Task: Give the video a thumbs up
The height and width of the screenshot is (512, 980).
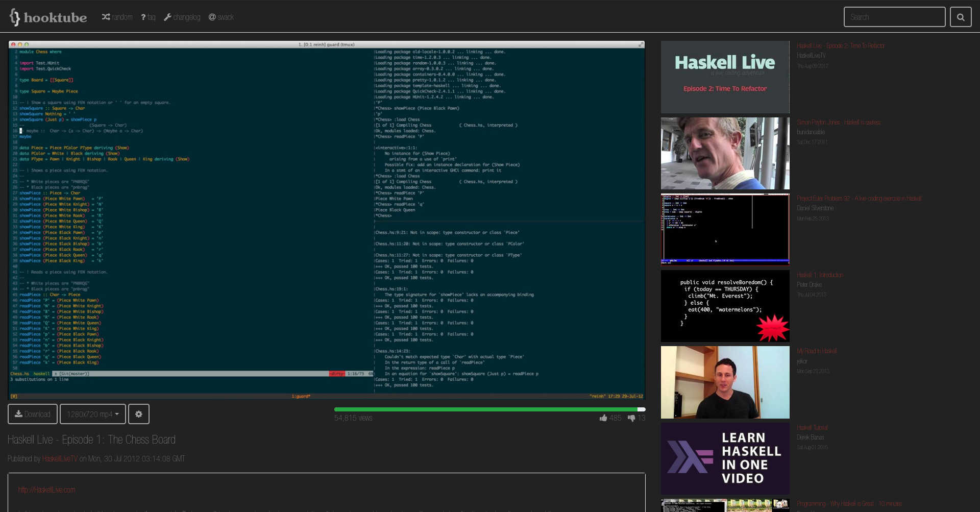Action: coord(603,418)
